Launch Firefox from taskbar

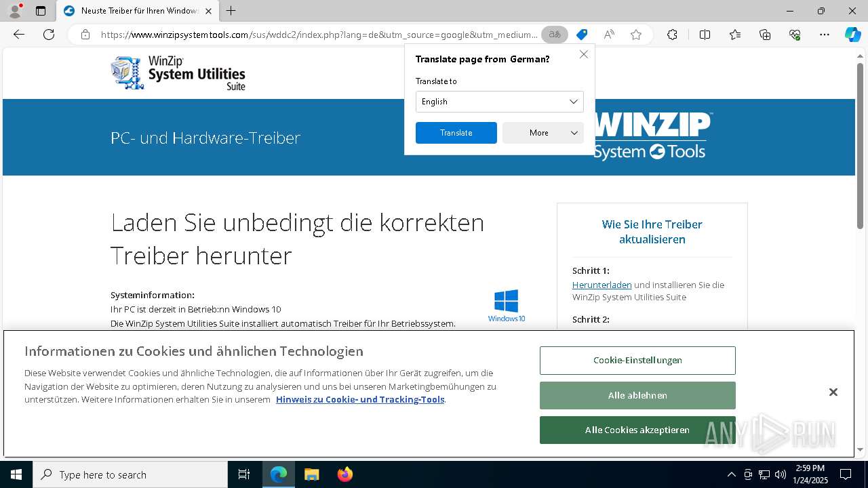(x=344, y=474)
